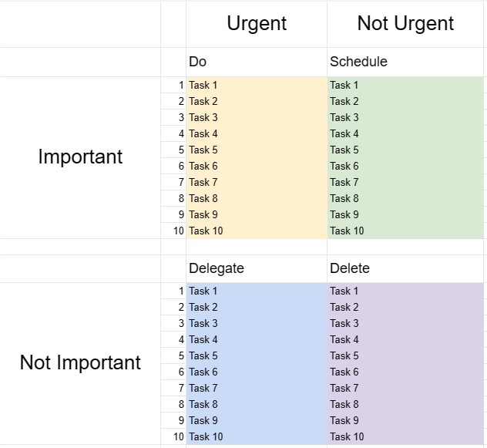The image size is (487, 448).
Task: Click the Do quadrant heading cell
Action: pos(198,62)
